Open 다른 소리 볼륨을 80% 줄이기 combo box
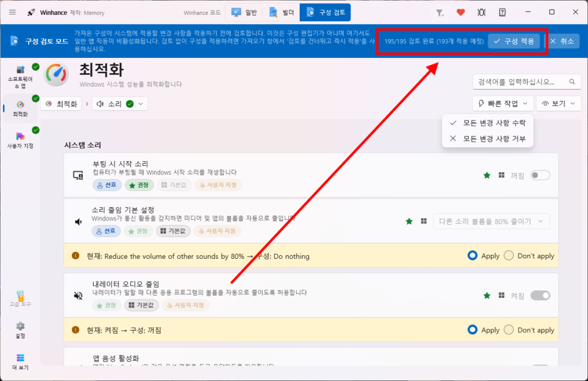Screen dimensions: 588x381 point(492,221)
